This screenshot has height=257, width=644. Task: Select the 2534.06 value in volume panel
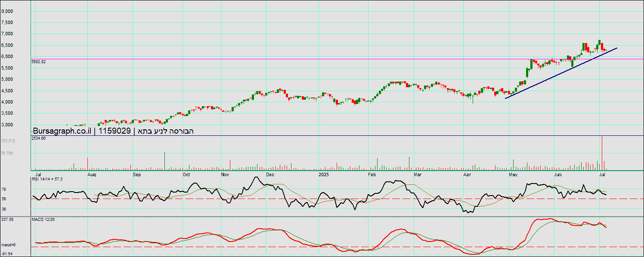(39, 138)
